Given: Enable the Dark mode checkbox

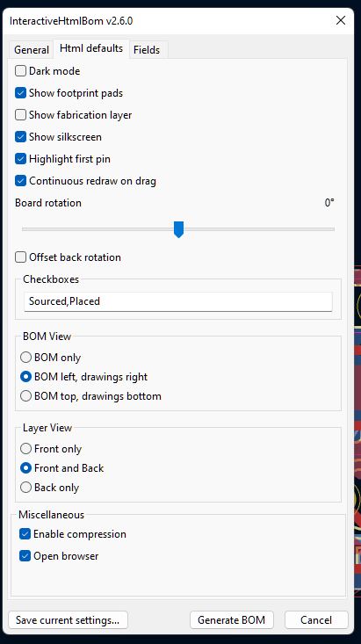Looking at the screenshot, I should coord(20,71).
